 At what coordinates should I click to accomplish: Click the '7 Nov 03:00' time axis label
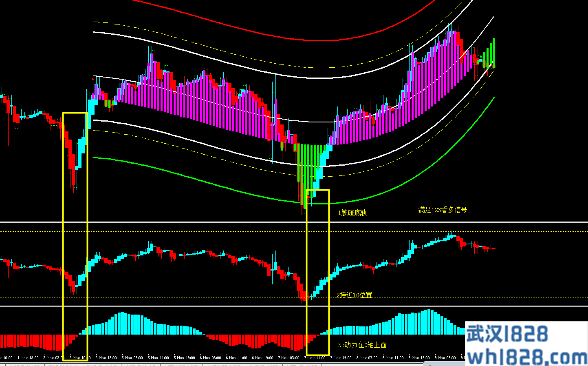tap(288, 358)
